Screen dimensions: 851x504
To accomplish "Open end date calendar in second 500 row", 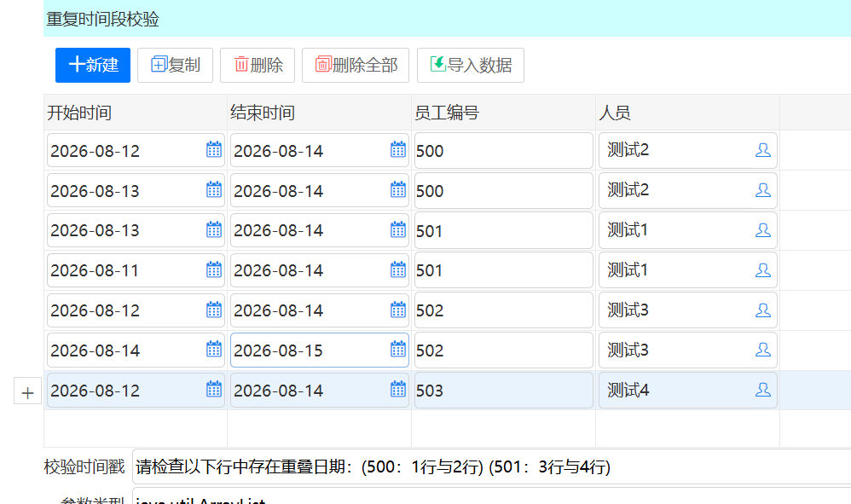I will coord(398,190).
